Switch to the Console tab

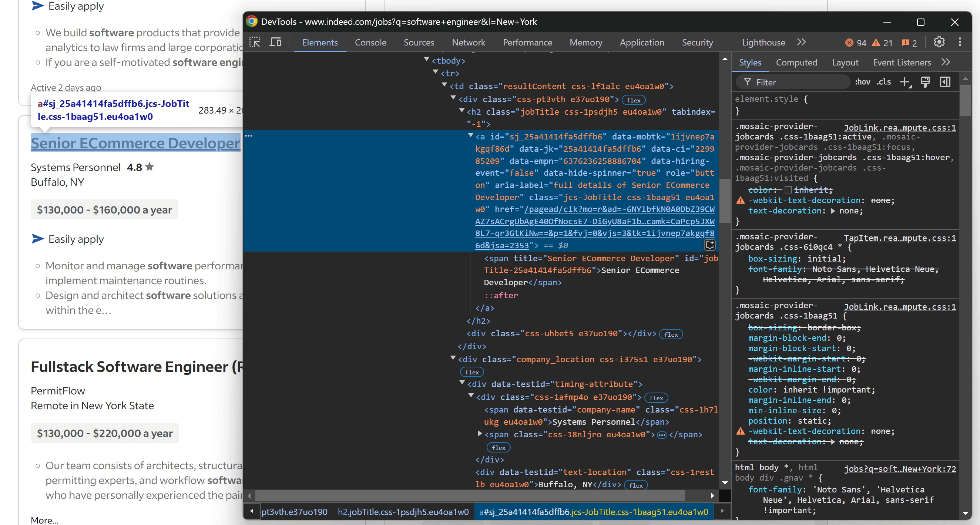click(370, 41)
